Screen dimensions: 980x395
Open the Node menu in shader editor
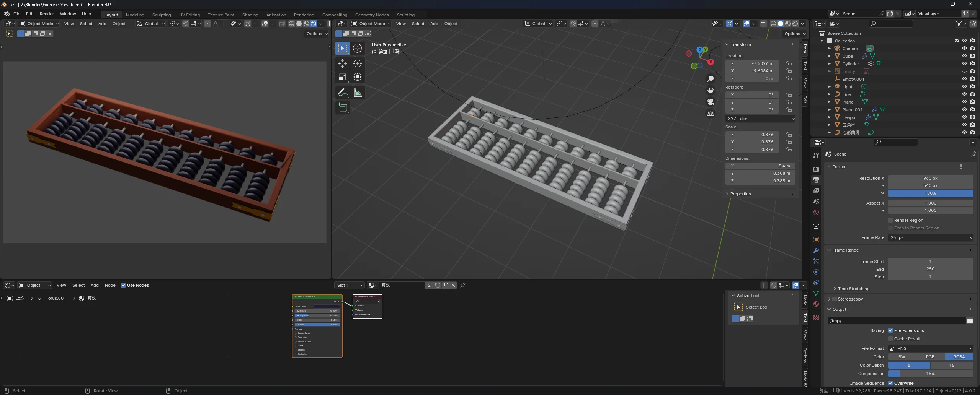(x=110, y=285)
